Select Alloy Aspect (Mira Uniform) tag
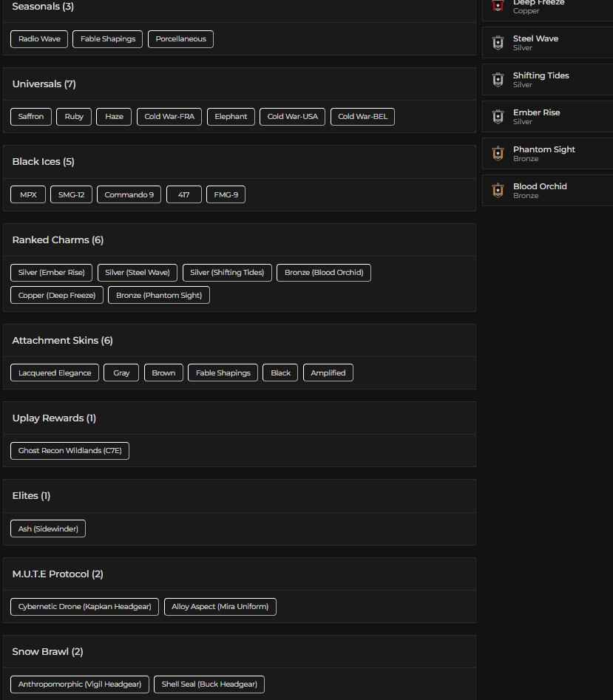The height and width of the screenshot is (700, 613). [220, 606]
